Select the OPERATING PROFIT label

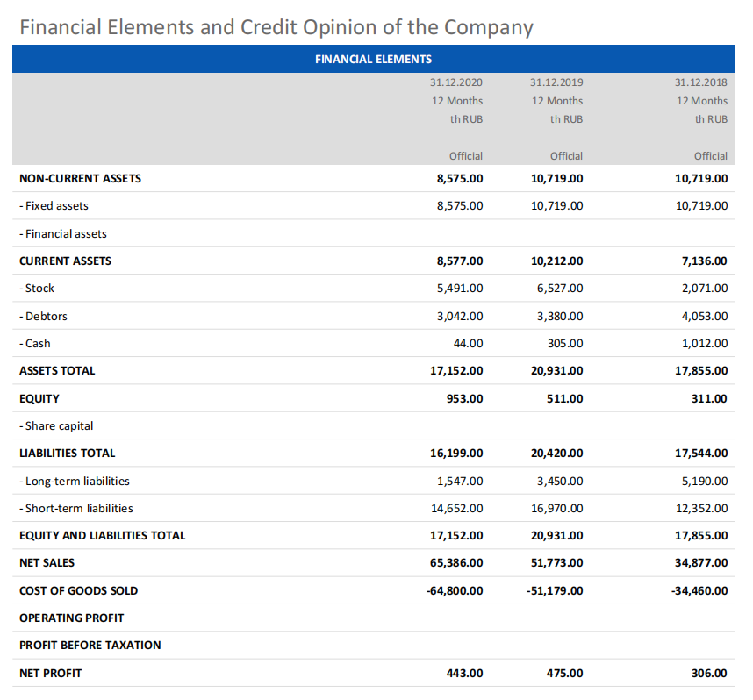[x=72, y=618]
